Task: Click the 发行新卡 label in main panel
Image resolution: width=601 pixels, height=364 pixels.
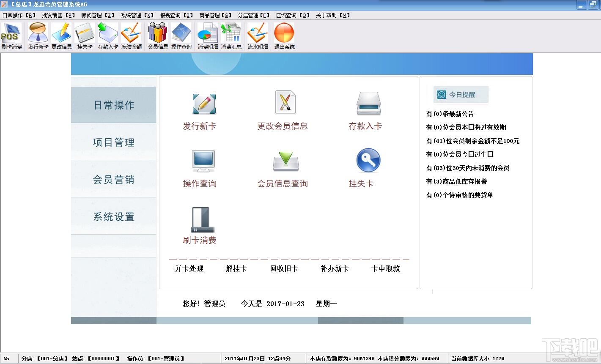Action: pyautogui.click(x=200, y=126)
